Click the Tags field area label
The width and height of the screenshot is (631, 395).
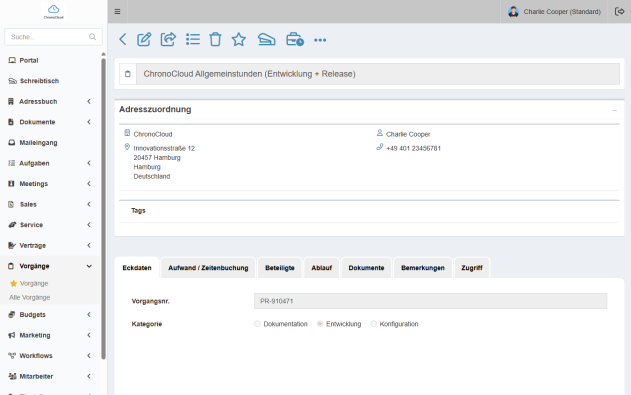(138, 211)
